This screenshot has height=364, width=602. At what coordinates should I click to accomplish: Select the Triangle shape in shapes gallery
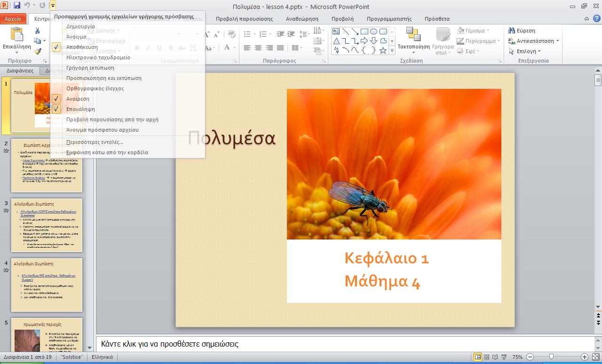click(x=336, y=41)
